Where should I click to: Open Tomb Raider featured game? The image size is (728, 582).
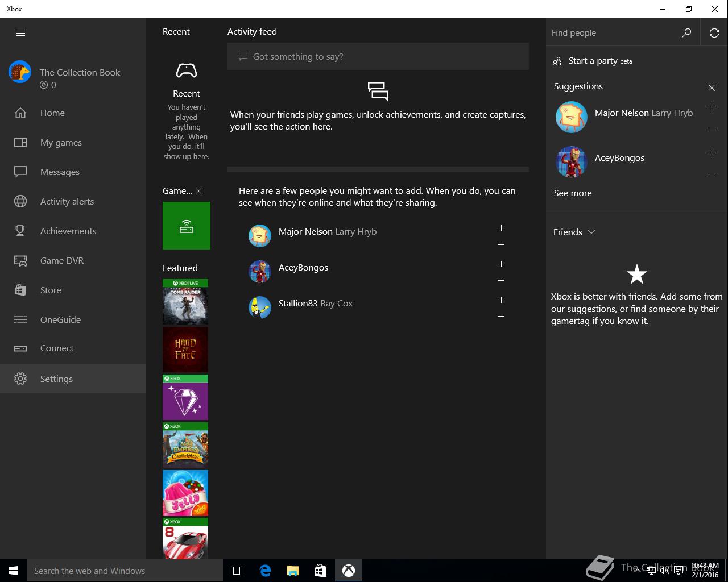[x=185, y=302]
